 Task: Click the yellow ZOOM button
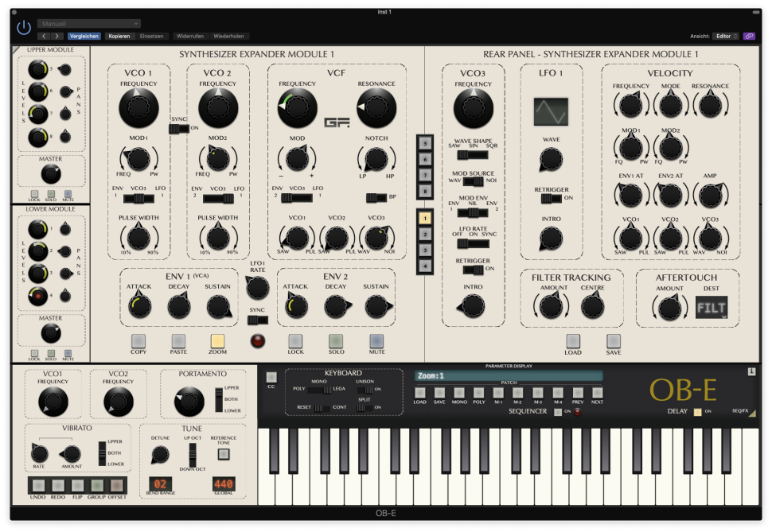217,341
